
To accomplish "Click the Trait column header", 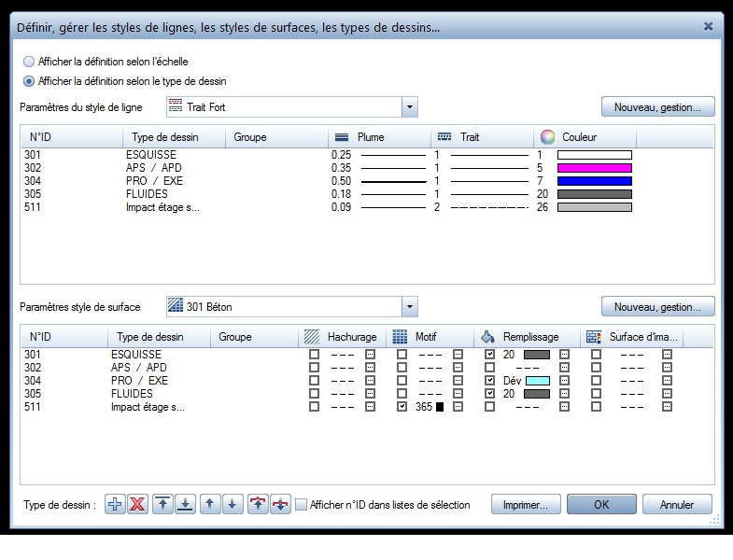I will pyautogui.click(x=482, y=137).
